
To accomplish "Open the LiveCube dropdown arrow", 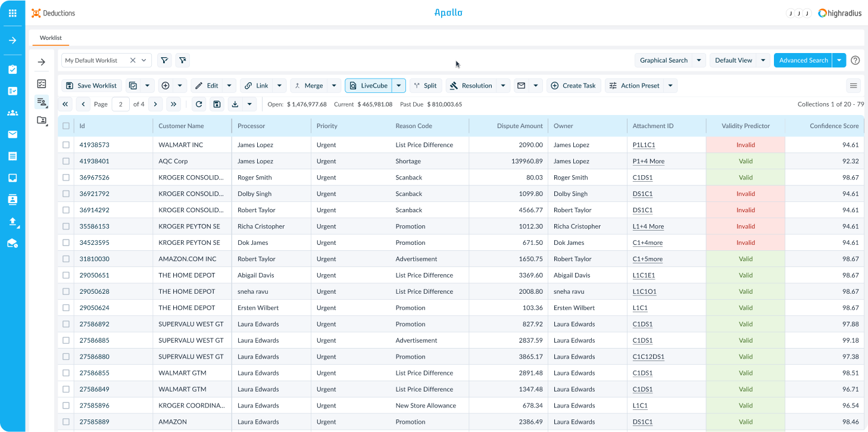I will [x=399, y=86].
